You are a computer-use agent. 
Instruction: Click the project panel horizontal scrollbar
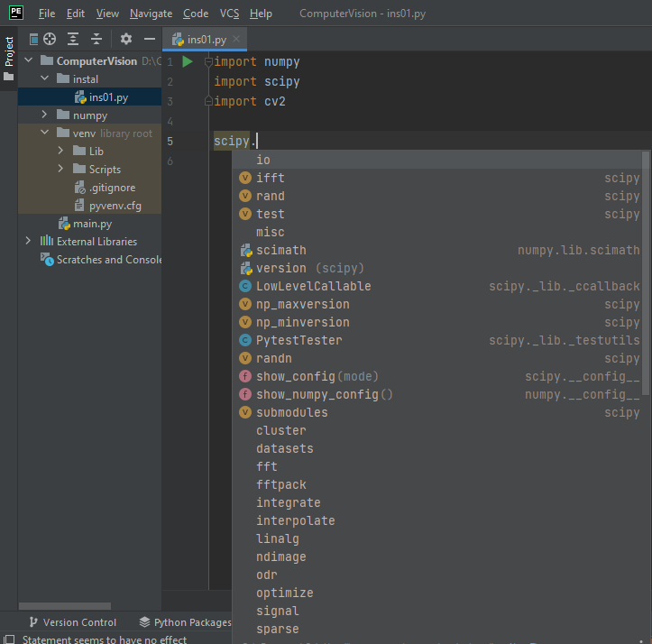(x=65, y=606)
